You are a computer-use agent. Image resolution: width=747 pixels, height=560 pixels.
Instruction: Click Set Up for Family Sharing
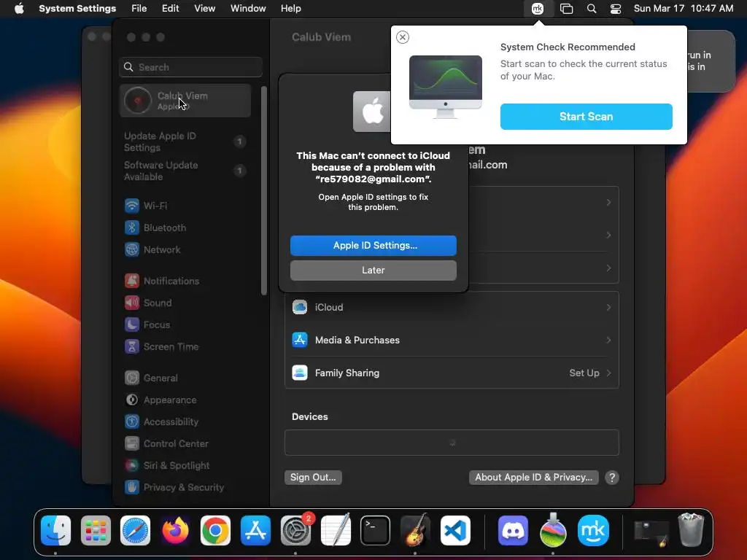click(584, 373)
